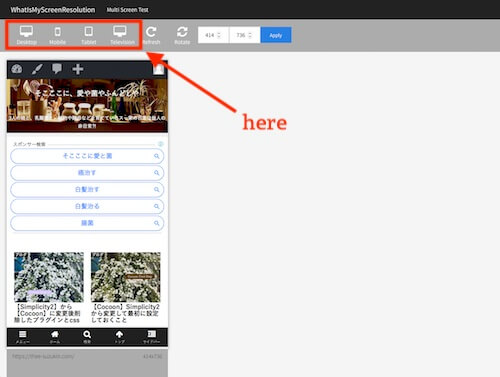Open the dashboard gauge icon in preview
Screen dimensions: 500x377
click(x=17, y=69)
